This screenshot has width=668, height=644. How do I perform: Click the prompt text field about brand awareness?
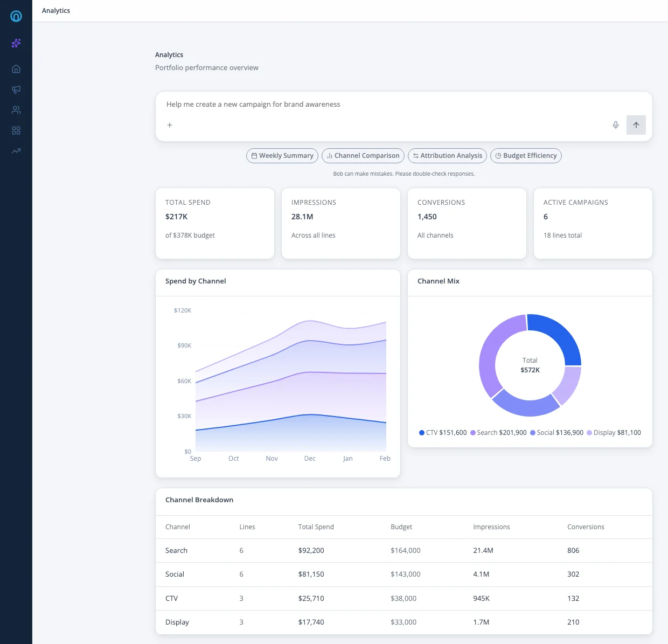404,104
